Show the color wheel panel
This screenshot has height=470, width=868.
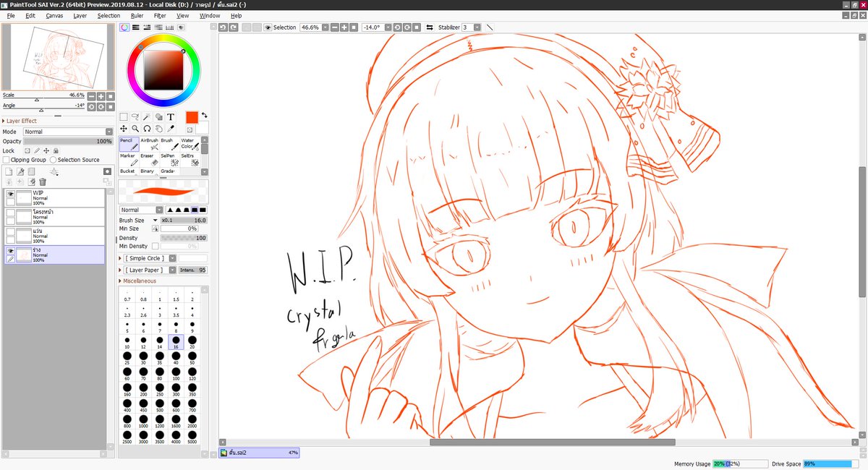(124, 27)
